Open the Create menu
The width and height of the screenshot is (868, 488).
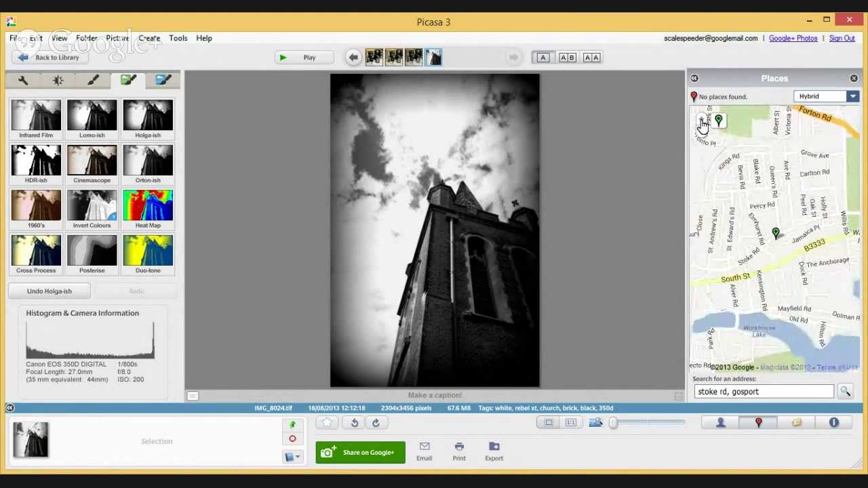(x=149, y=38)
